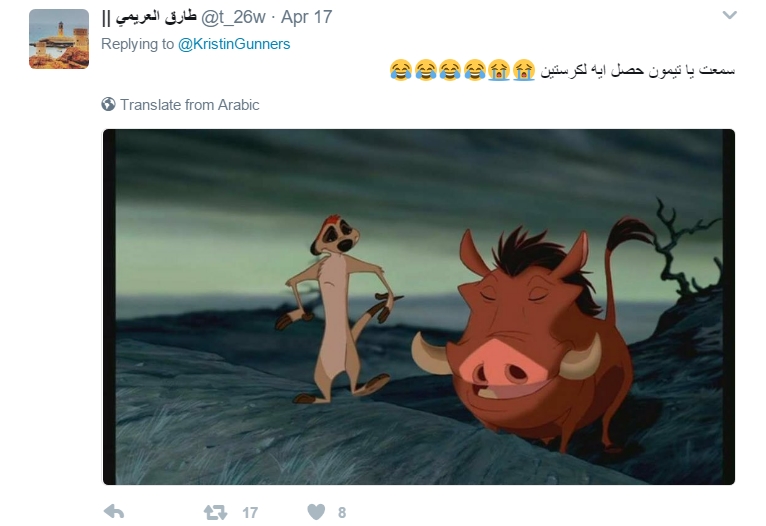Open the Timon and Pumbaa image
Screen dimensions: 766x526
coord(419,307)
